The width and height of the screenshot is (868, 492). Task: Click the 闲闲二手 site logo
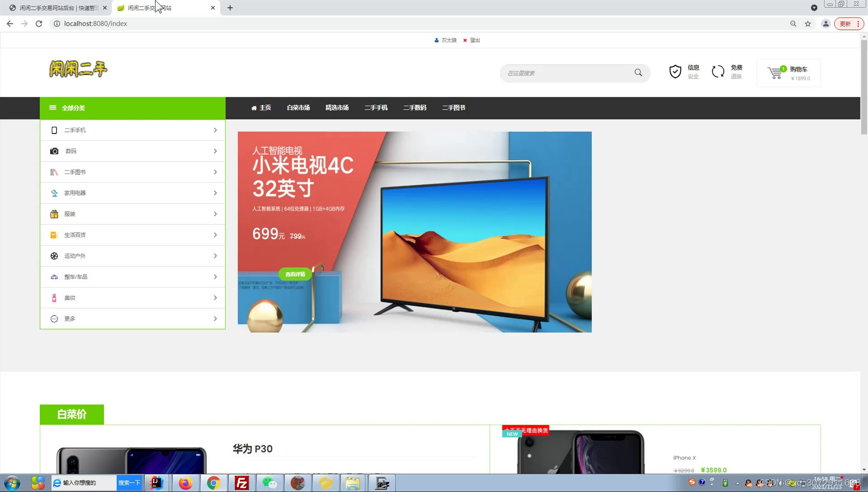78,69
